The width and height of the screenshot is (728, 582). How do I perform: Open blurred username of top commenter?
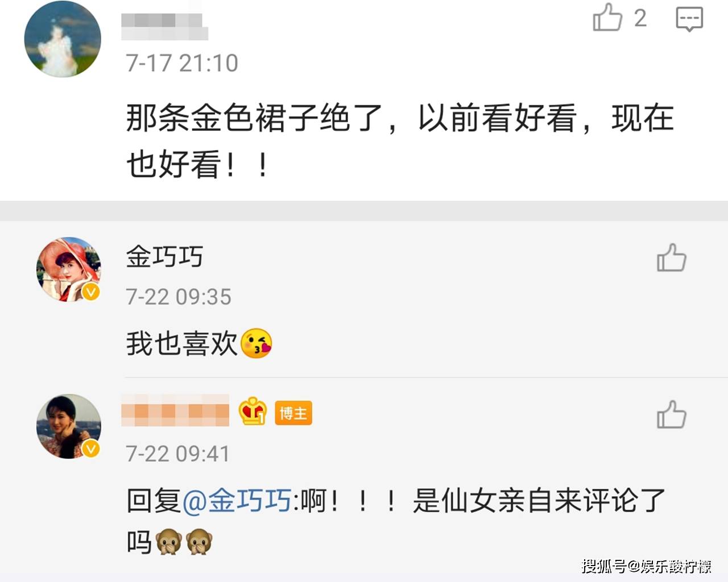(x=164, y=26)
